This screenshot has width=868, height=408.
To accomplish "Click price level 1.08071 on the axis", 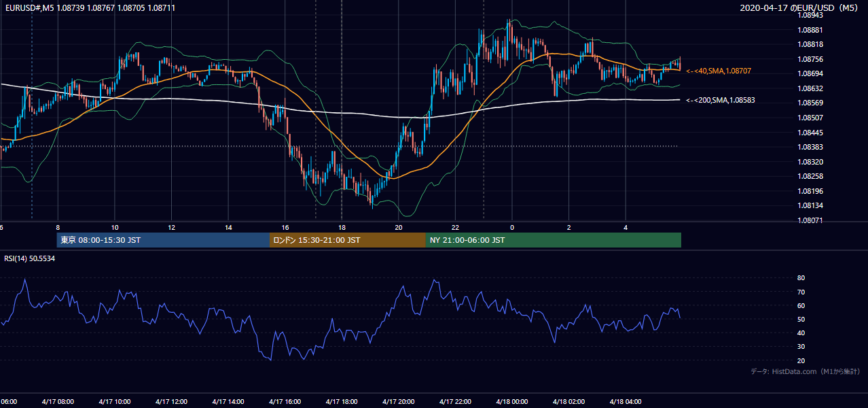I will [811, 220].
